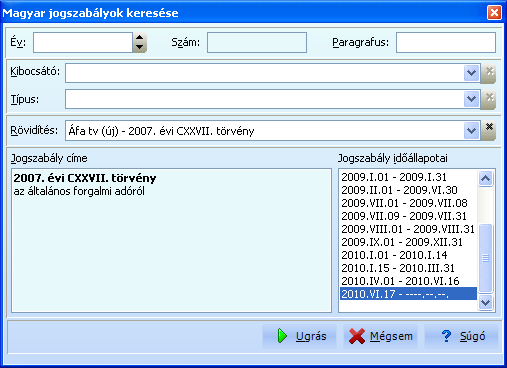Click the Ugrás button

click(299, 336)
